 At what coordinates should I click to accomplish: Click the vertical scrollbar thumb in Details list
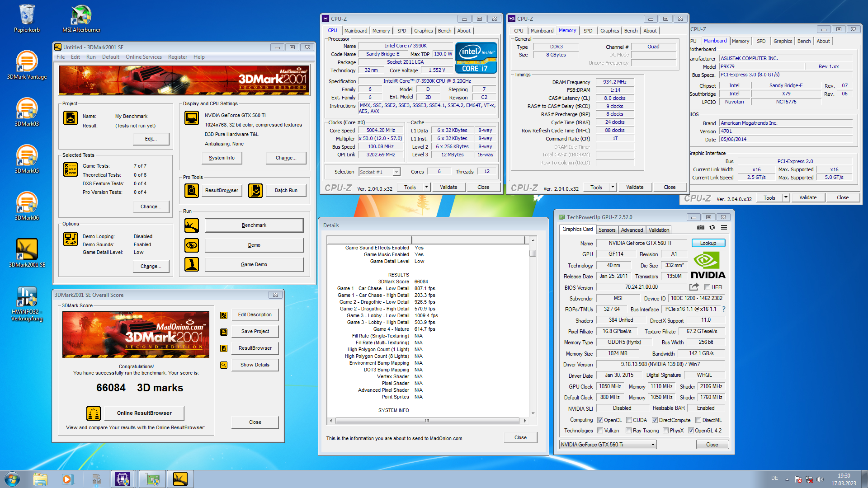pos(533,253)
